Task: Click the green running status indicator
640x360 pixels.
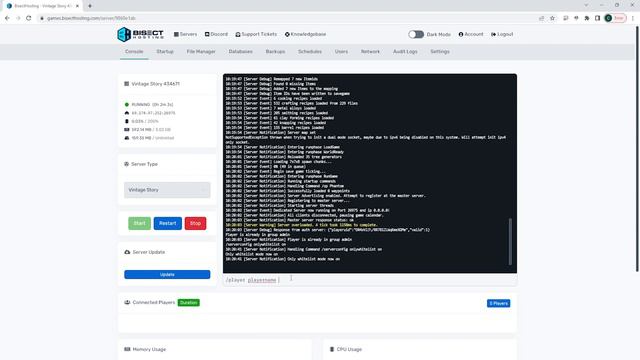Action: [x=127, y=104]
